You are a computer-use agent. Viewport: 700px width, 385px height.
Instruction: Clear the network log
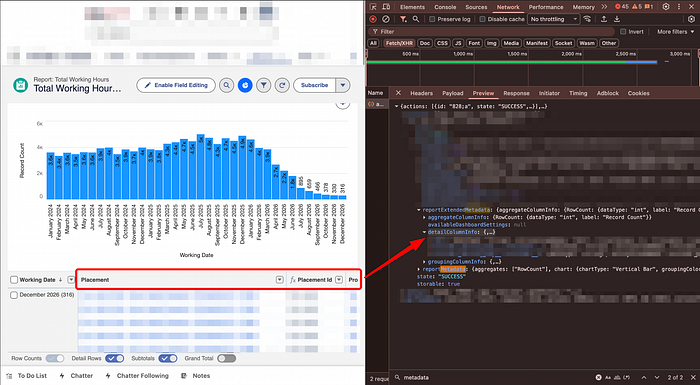tap(386, 19)
